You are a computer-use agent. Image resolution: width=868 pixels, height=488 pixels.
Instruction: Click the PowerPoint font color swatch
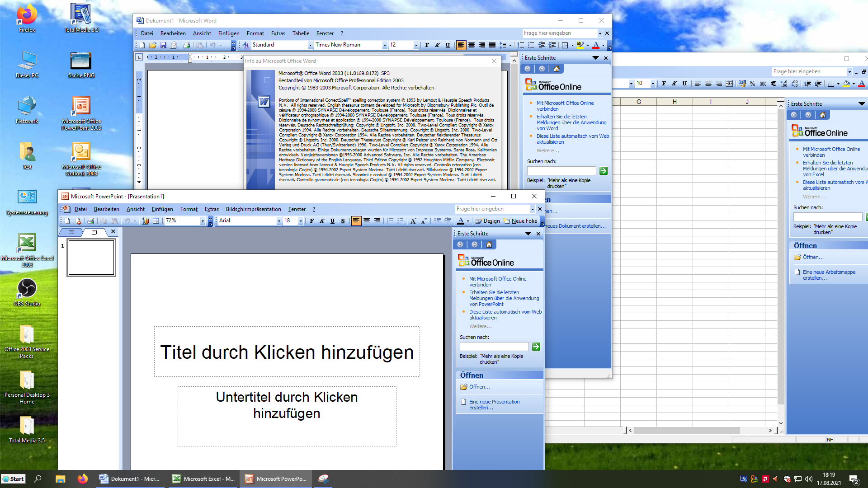pos(461,221)
